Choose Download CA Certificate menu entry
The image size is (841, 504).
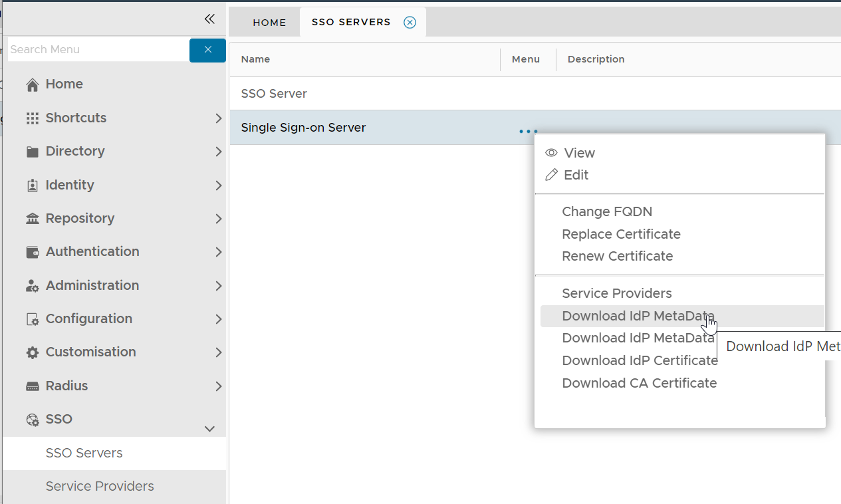639,383
